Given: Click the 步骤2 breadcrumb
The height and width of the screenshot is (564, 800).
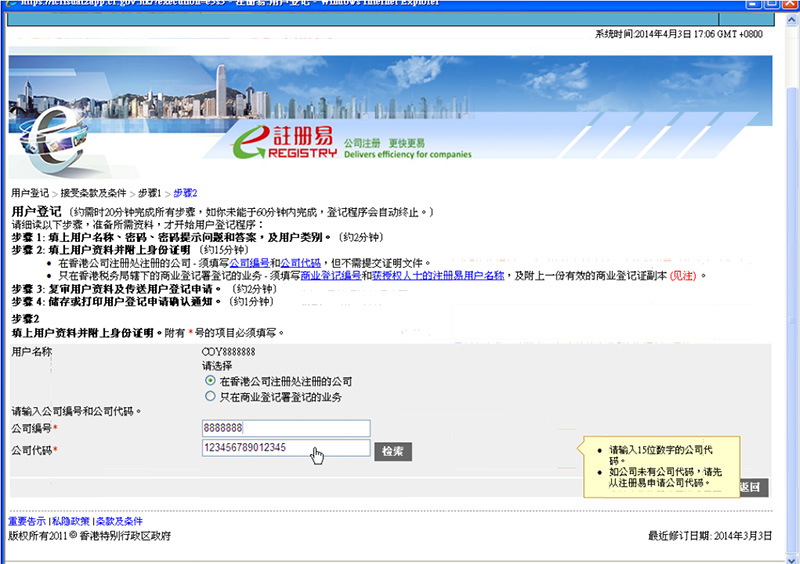Looking at the screenshot, I should [x=185, y=193].
